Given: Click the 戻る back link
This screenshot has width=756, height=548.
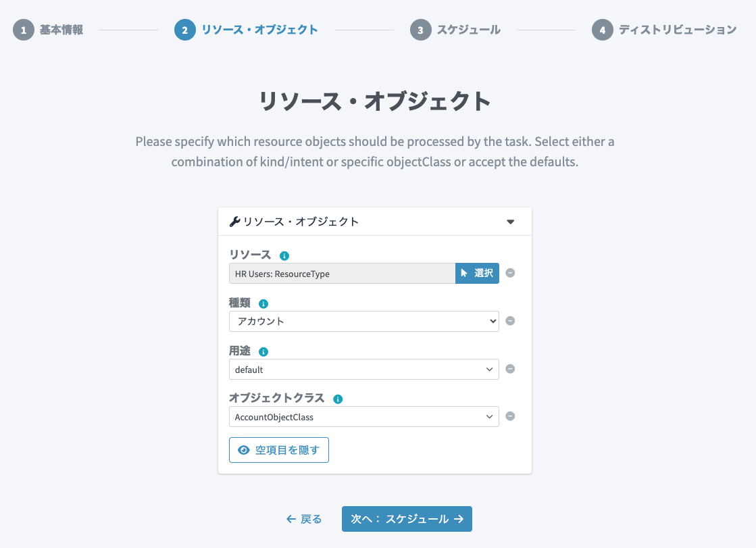Looking at the screenshot, I should pos(304,519).
